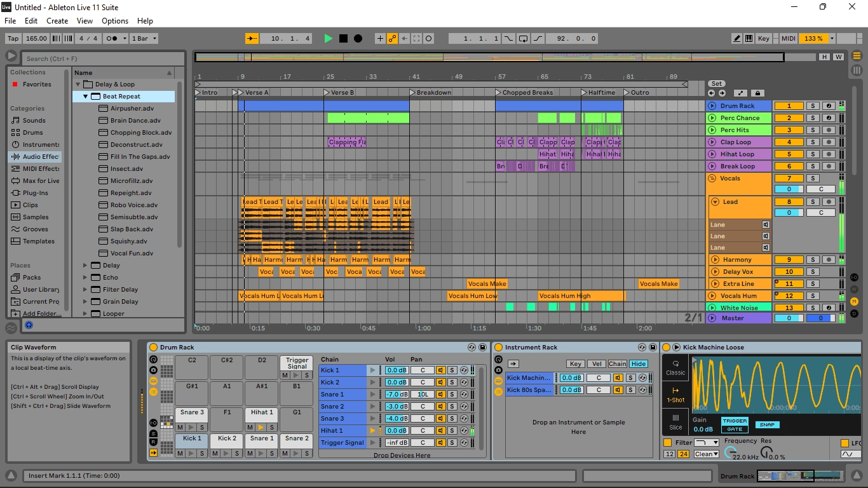Expand the Grain Delay folder
Image resolution: width=868 pixels, height=488 pixels.
click(85, 302)
